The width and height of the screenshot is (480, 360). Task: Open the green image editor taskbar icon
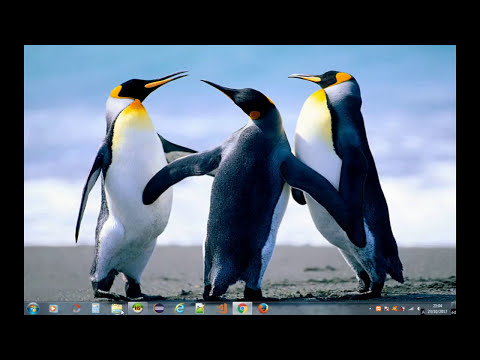pos(200,308)
